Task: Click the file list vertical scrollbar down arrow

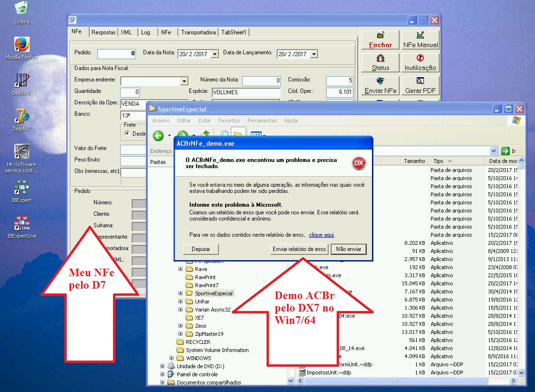Action: coord(521,373)
